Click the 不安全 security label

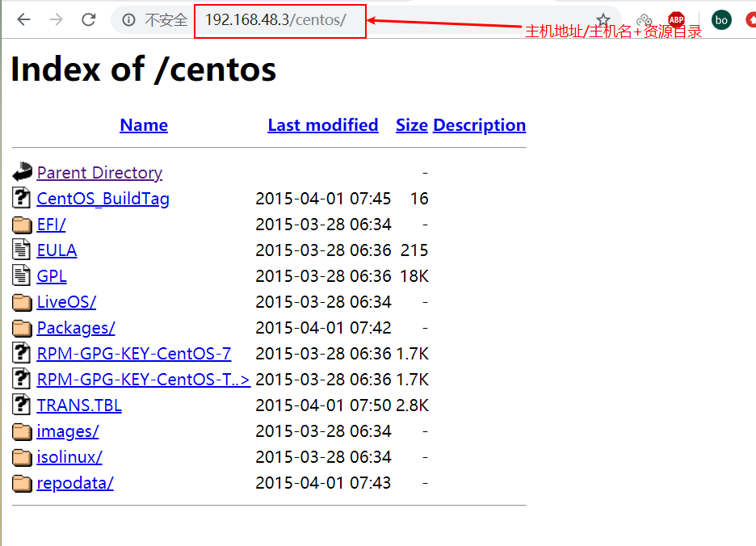pyautogui.click(x=166, y=19)
